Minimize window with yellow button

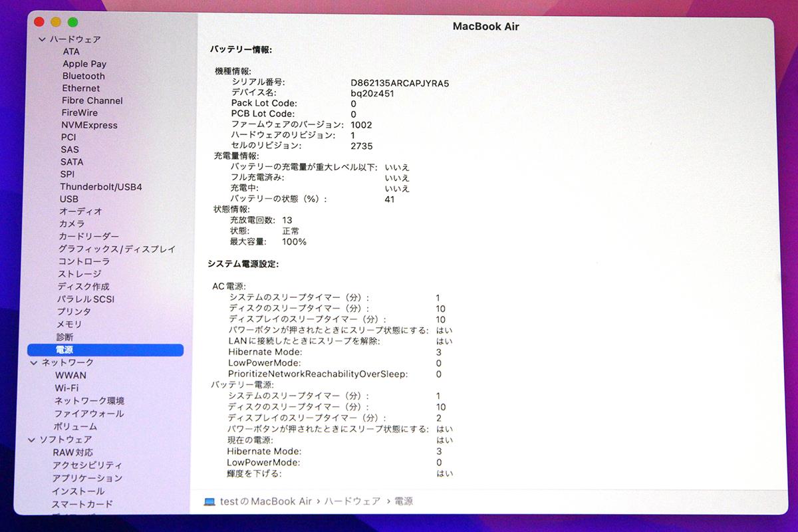coord(56,23)
